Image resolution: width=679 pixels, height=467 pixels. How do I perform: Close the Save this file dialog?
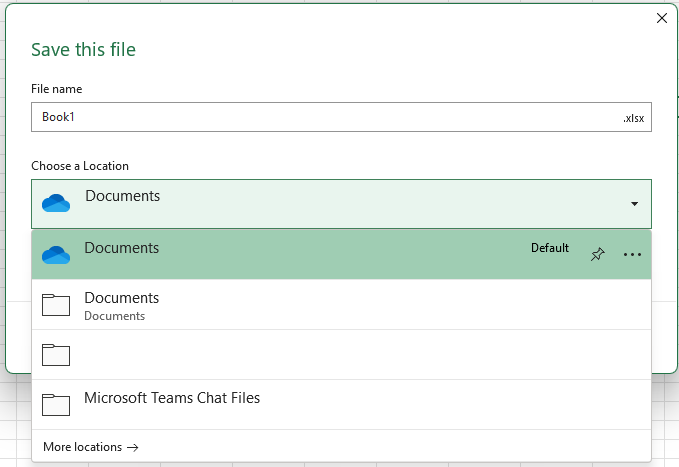pos(662,18)
